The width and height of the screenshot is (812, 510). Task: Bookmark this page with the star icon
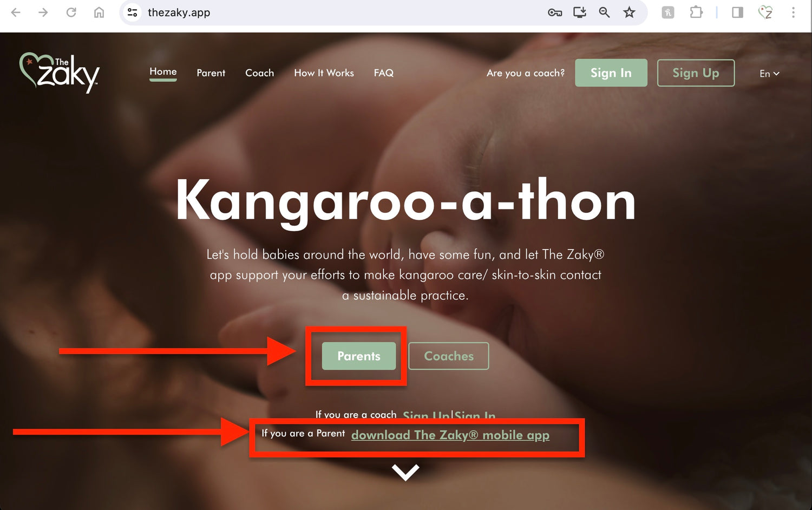click(629, 12)
